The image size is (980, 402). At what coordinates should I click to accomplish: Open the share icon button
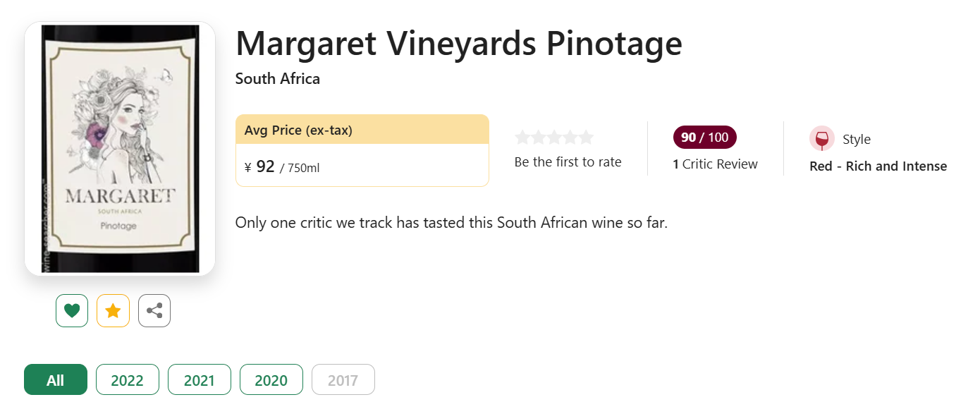pos(154,310)
